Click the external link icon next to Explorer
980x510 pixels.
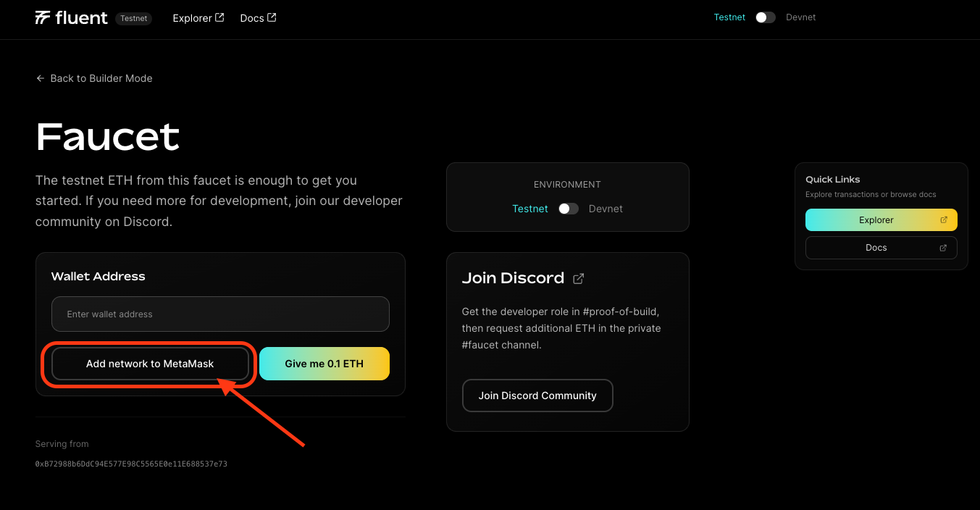coord(219,17)
